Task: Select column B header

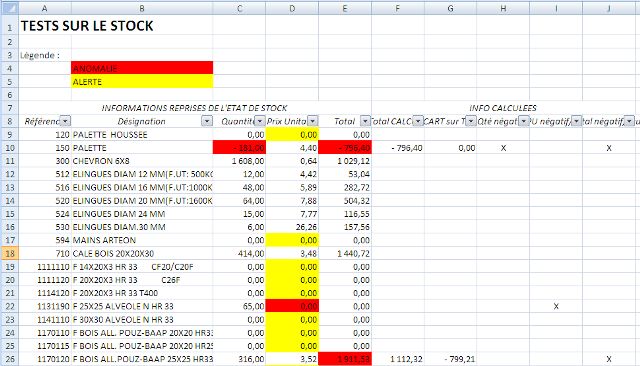Action: click(x=142, y=8)
